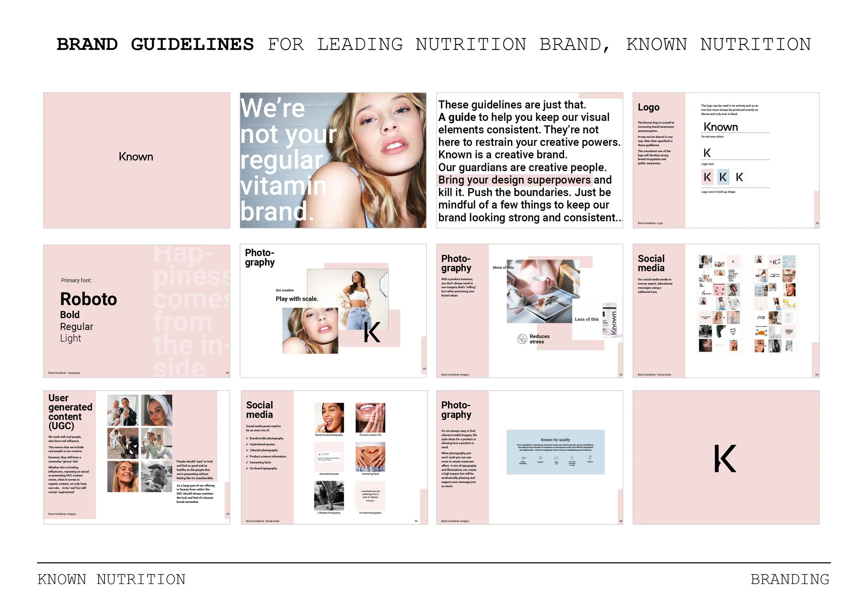Click the User generated content (UGC) heading

pyautogui.click(x=70, y=412)
